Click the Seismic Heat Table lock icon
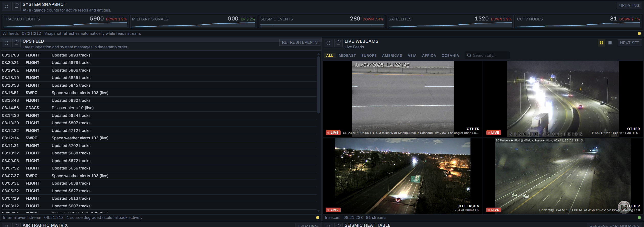Image resolution: width=644 pixels, height=227 pixels. pyautogui.click(x=339, y=225)
